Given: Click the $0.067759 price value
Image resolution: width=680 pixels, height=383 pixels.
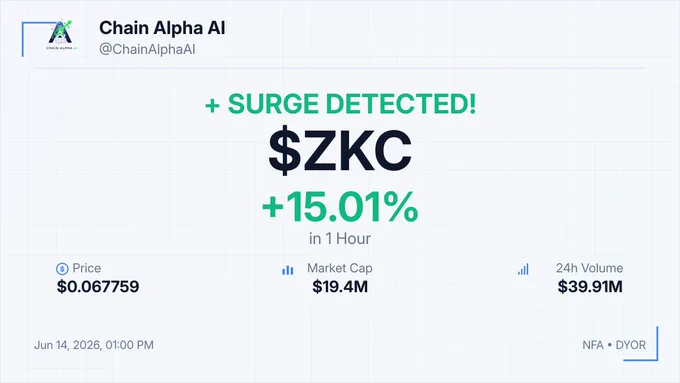Looking at the screenshot, I should (x=98, y=287).
